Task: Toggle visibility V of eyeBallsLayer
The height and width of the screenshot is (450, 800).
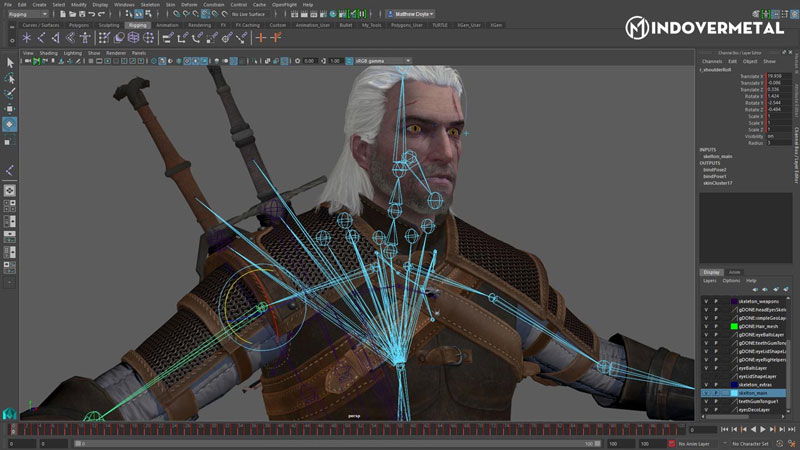Action: 706,368
